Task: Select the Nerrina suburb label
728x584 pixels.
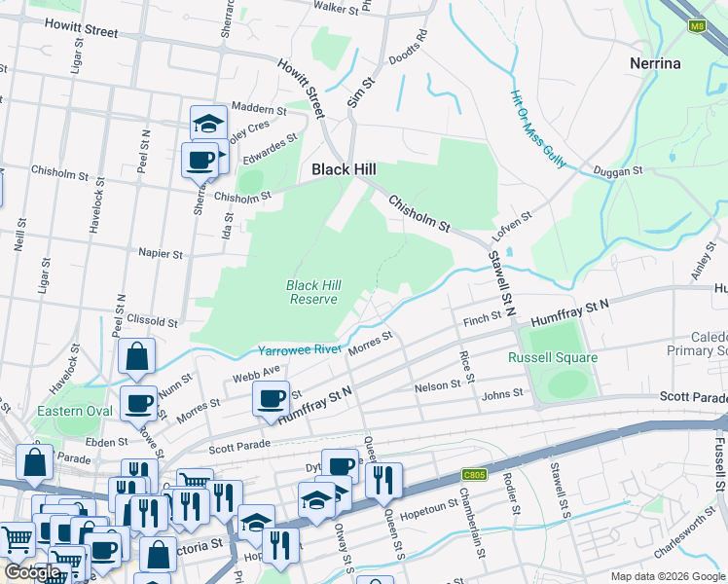Action: (x=655, y=63)
